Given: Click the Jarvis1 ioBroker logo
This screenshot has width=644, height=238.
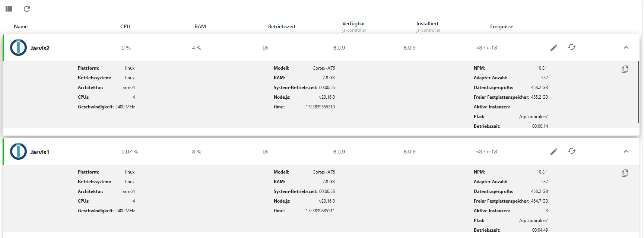Looking at the screenshot, I should [18, 152].
